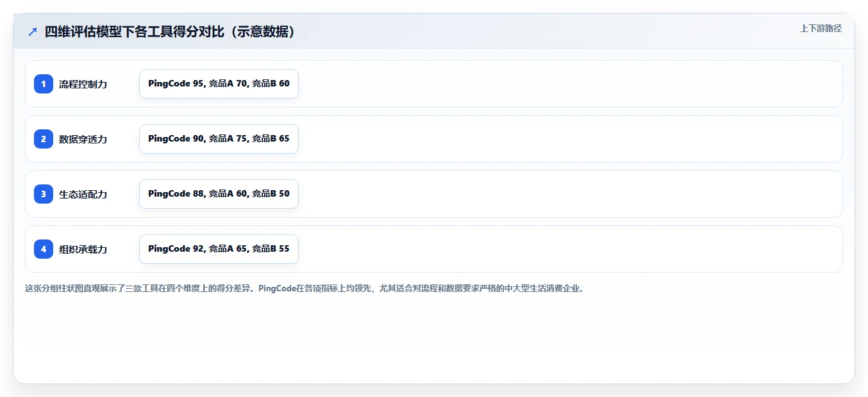Click the score box PingCode 92, 竞品A 65, 竞品B 55
The width and height of the screenshot is (868, 397).
click(219, 249)
